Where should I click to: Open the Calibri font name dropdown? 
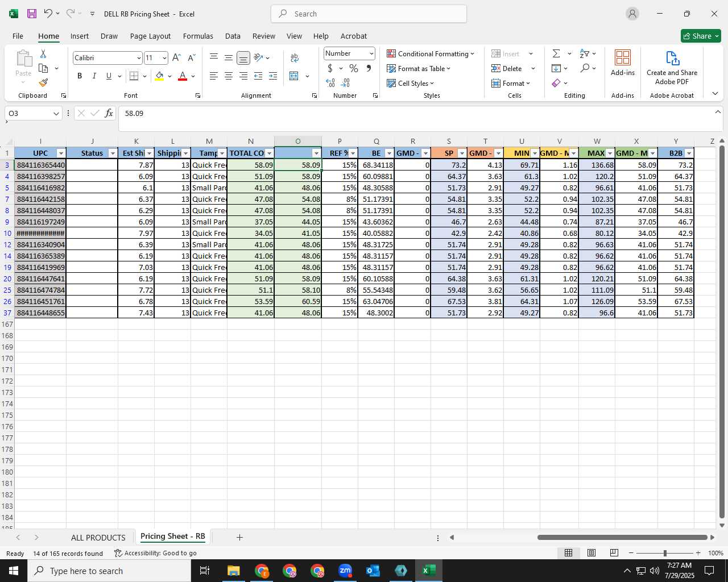click(x=138, y=58)
